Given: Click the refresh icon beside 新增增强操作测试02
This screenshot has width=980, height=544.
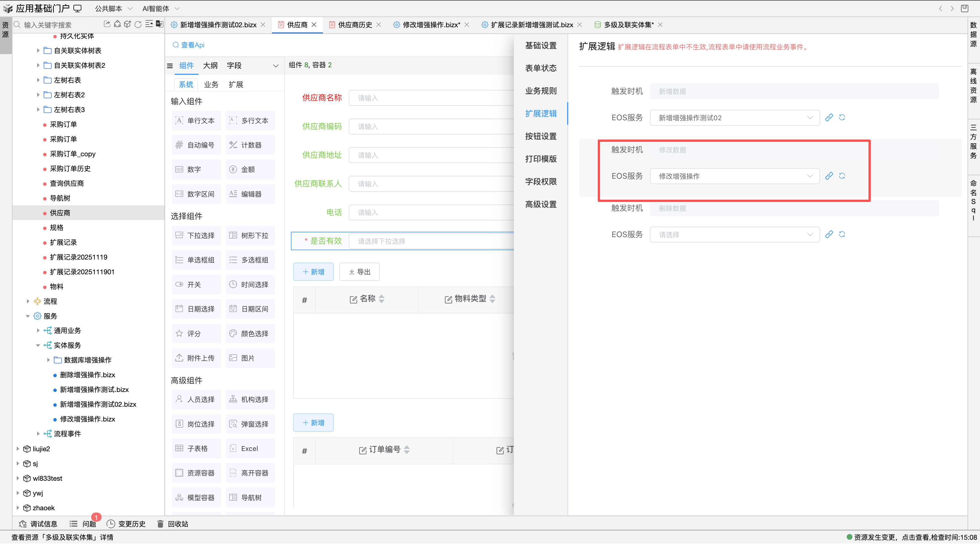Looking at the screenshot, I should coord(842,117).
